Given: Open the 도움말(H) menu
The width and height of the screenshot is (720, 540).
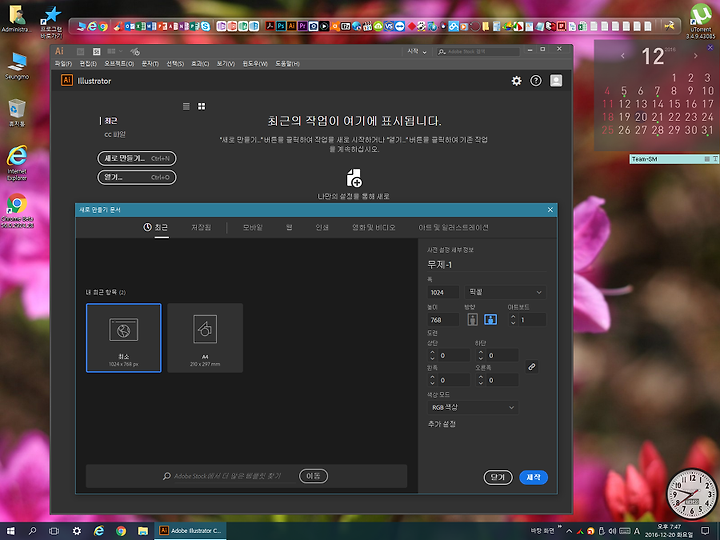Looking at the screenshot, I should click(287, 64).
